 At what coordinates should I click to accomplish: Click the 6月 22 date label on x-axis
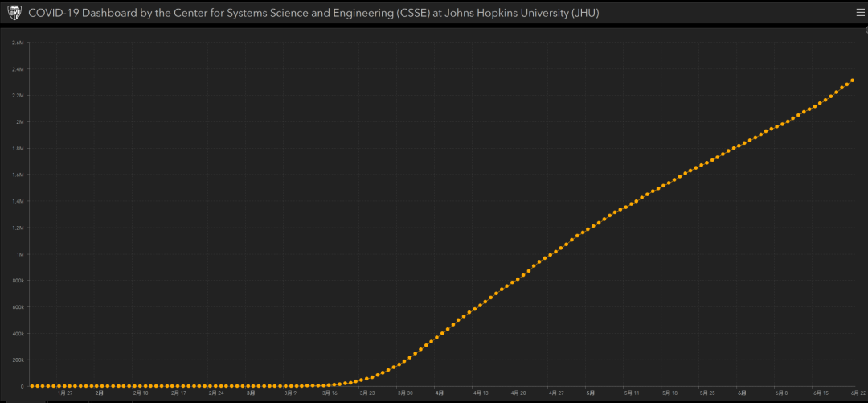pyautogui.click(x=858, y=393)
